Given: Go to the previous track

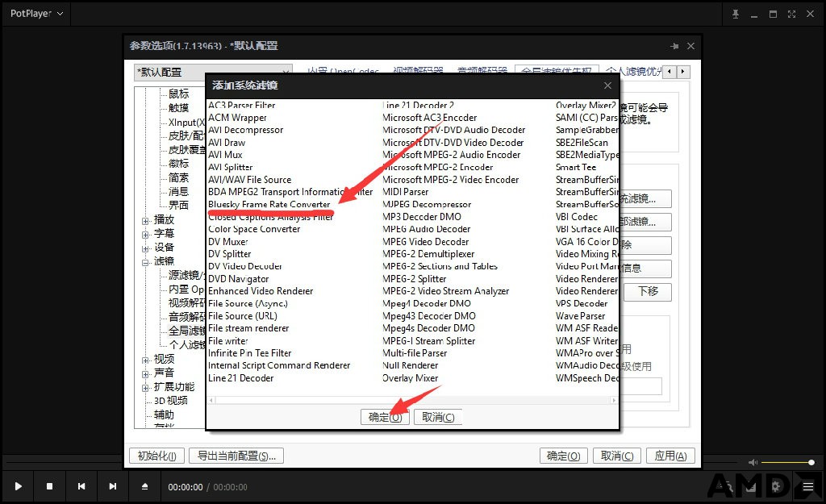Looking at the screenshot, I should [81, 486].
